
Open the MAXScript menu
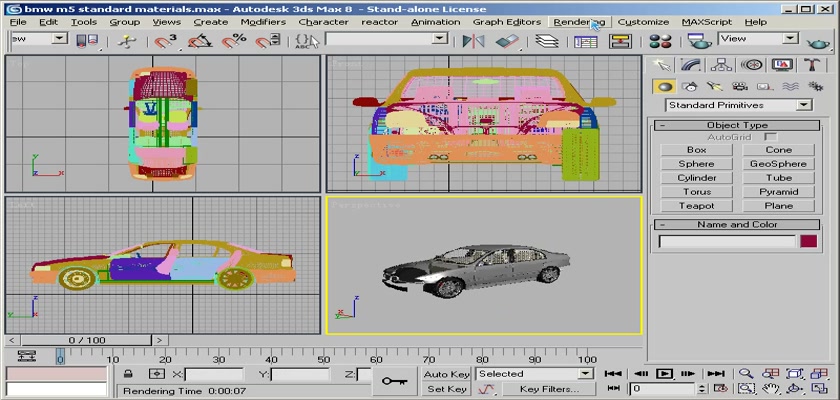(707, 22)
